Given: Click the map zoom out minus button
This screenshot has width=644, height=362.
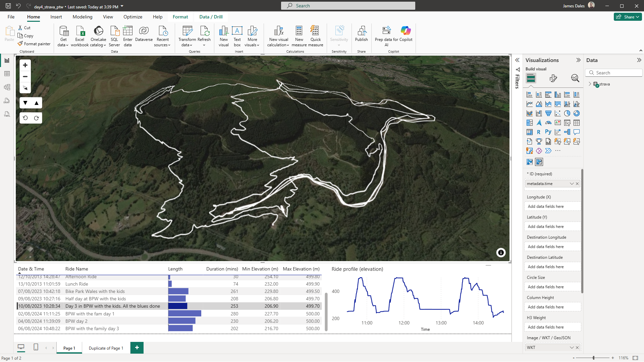Looking at the screenshot, I should pyautogui.click(x=25, y=77).
